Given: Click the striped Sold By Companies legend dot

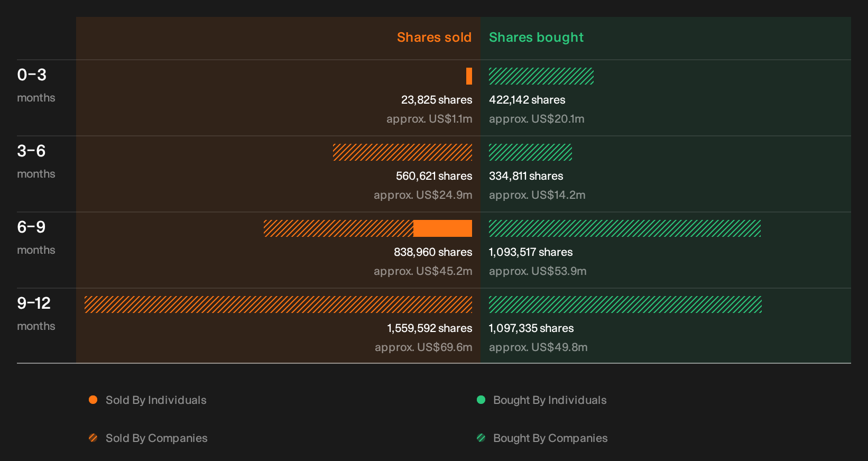Looking at the screenshot, I should pos(93,438).
